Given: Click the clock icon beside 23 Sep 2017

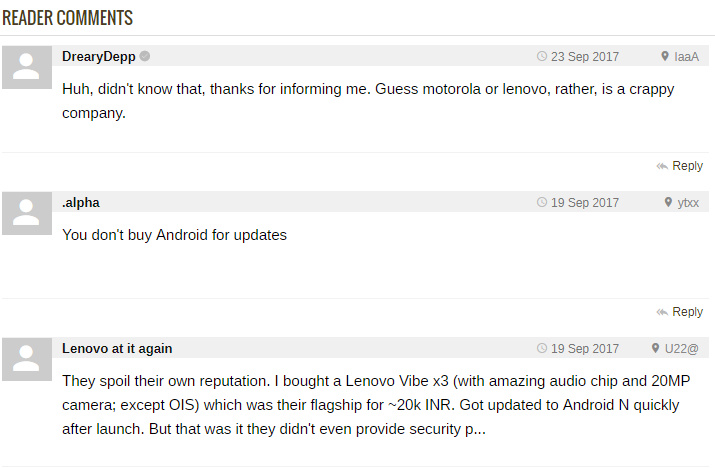Looking at the screenshot, I should tap(542, 57).
